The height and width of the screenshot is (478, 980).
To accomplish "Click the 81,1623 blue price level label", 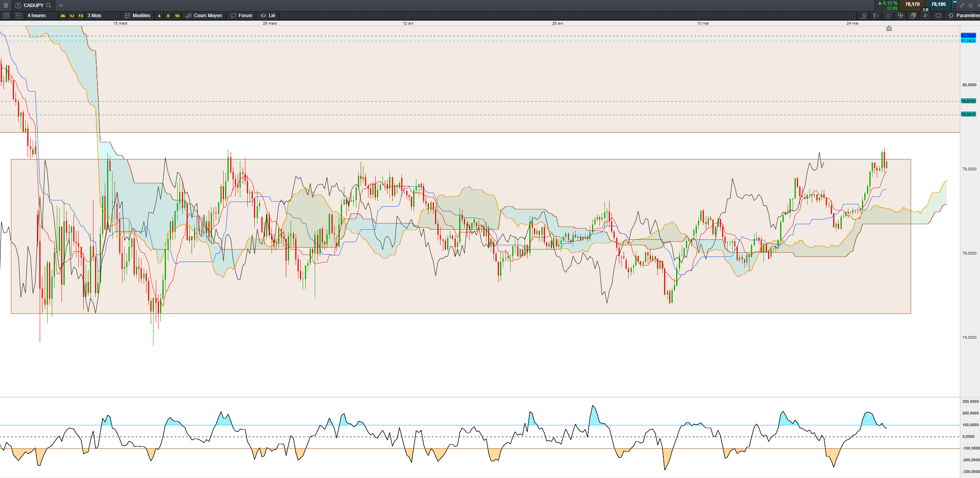I will (x=968, y=36).
